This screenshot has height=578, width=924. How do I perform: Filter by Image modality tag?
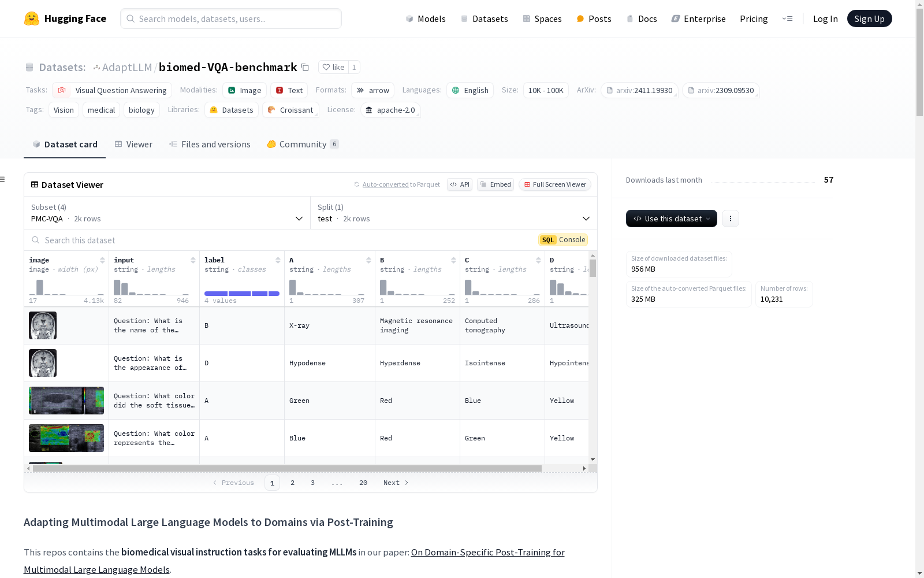[x=244, y=90]
